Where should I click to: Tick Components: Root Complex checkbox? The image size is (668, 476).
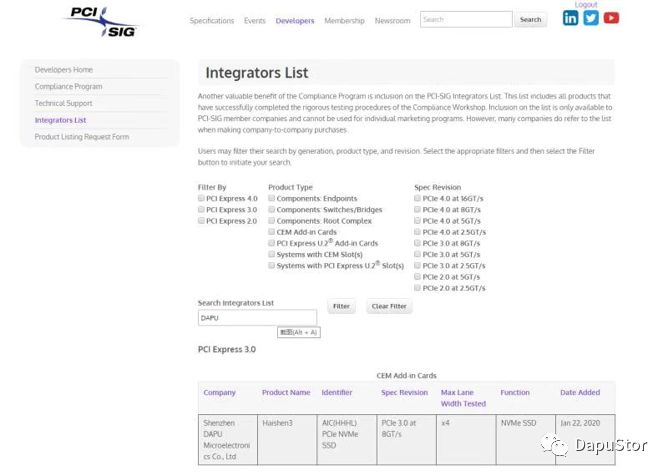pyautogui.click(x=271, y=220)
